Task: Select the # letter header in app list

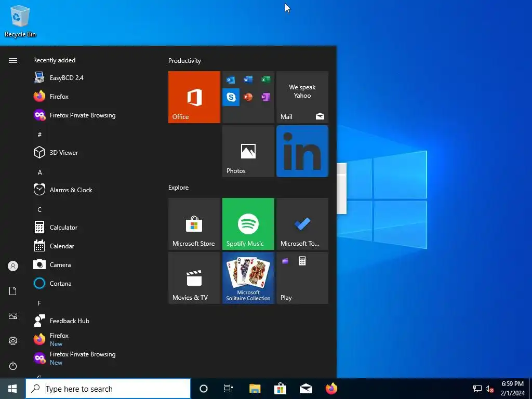Action: (x=39, y=135)
